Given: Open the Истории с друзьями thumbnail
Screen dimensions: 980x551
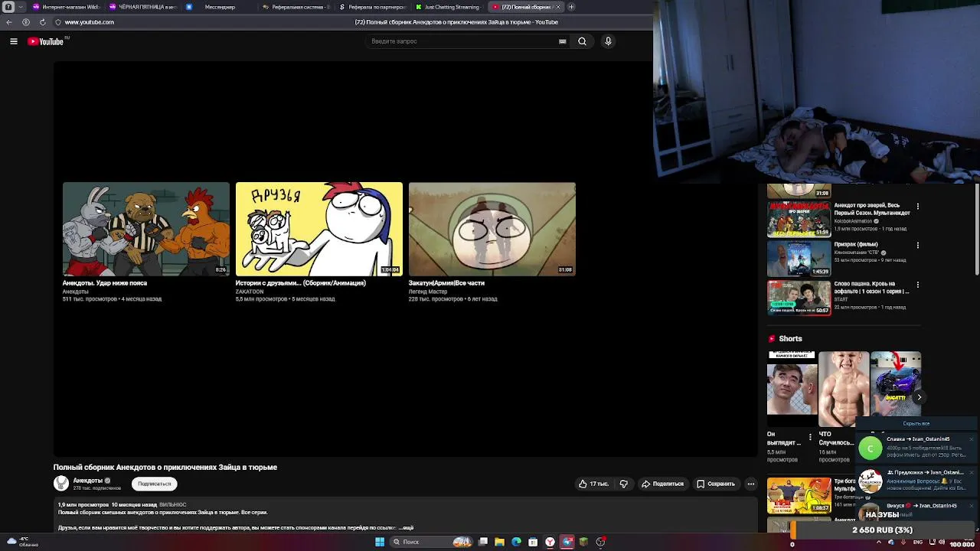Looking at the screenshot, I should pos(318,229).
